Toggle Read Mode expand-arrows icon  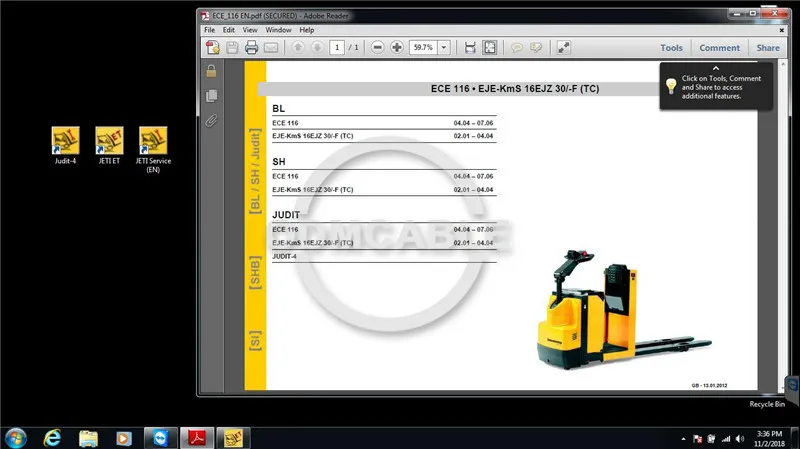(563, 47)
